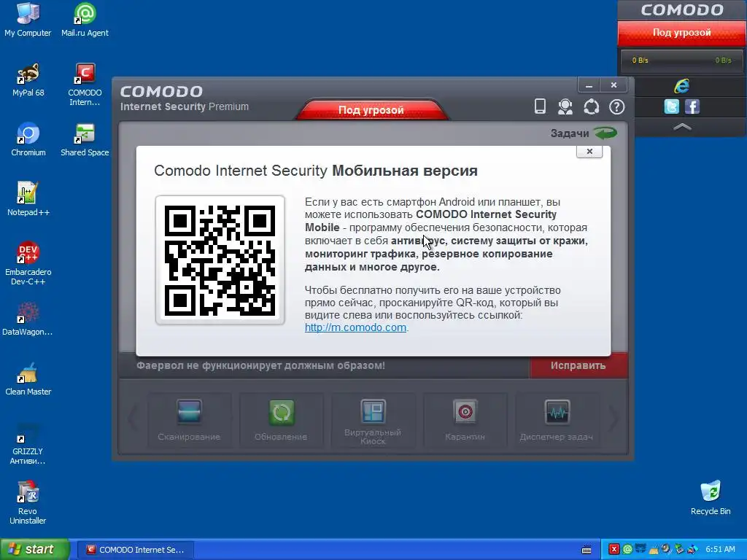Click the QR code image
The width and height of the screenshot is (747, 560).
pos(220,260)
